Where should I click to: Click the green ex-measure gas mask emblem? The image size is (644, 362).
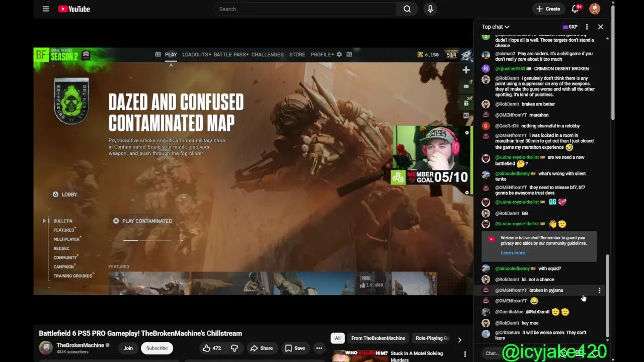point(71,101)
